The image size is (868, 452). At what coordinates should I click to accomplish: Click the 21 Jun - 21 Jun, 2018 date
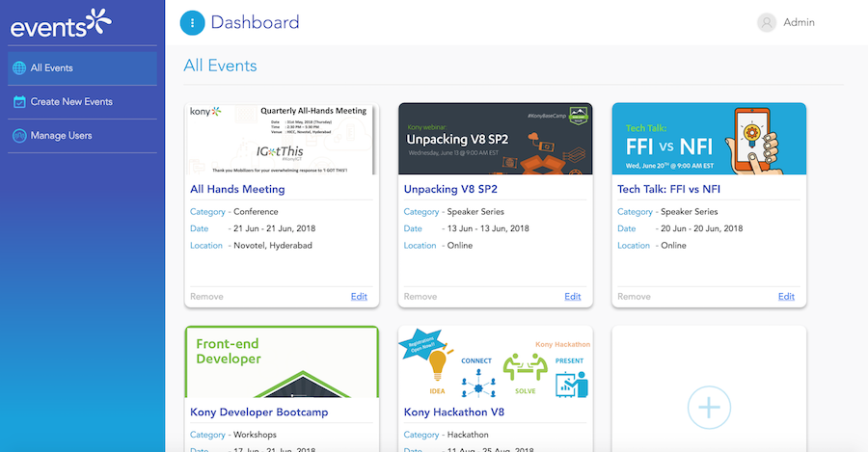pos(274,228)
